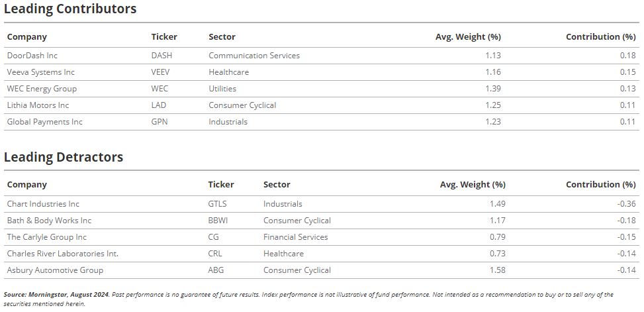Click the Contribution (%) header in Contributors table

point(600,36)
